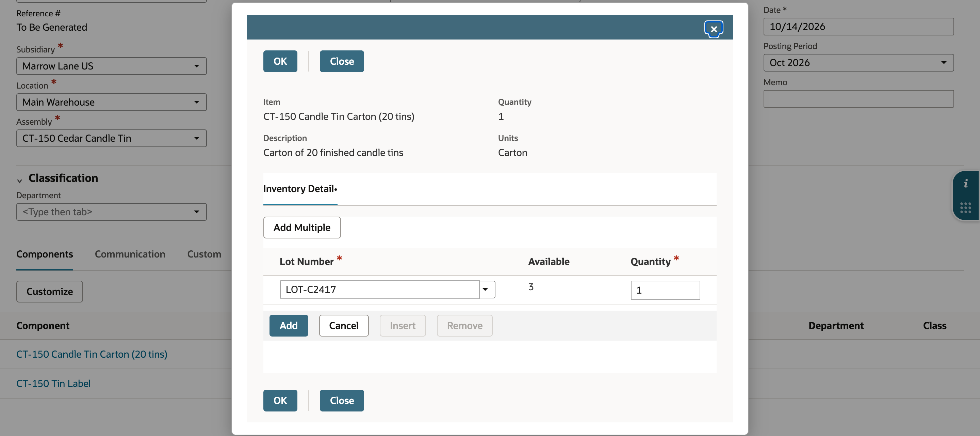
Task: Switch to the Components tab
Action: [45, 254]
